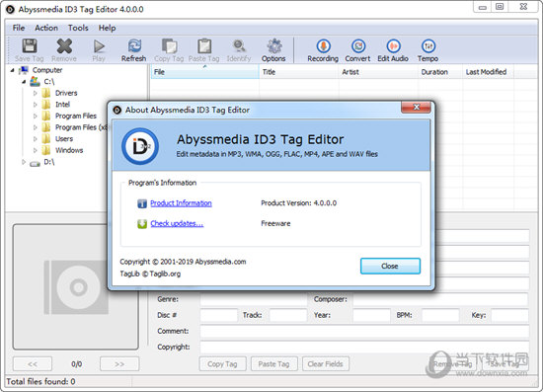This screenshot has width=543, height=392.
Task: Open the File menu
Action: click(19, 28)
